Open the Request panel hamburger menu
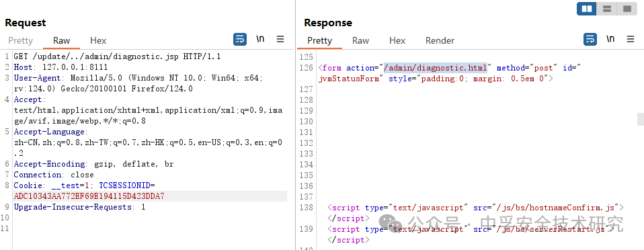This screenshot has width=644, height=250. 280,39
